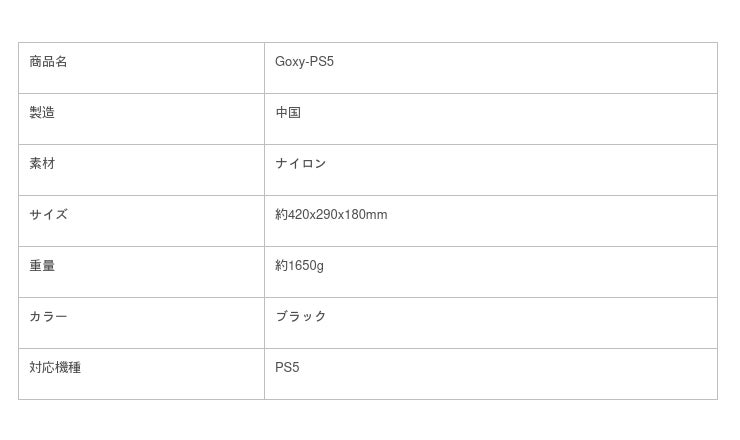Click the 重量 label cell
Image resolution: width=740 pixels, height=440 pixels.
[x=42, y=266]
